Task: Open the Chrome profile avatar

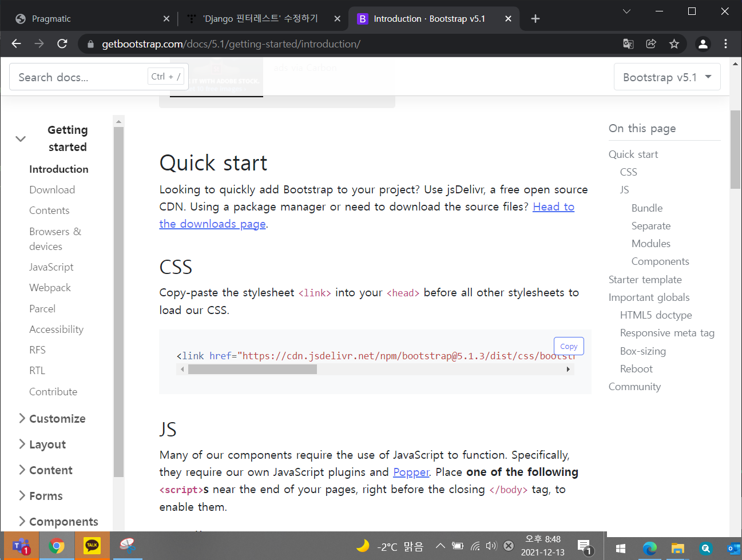Action: pyautogui.click(x=703, y=43)
